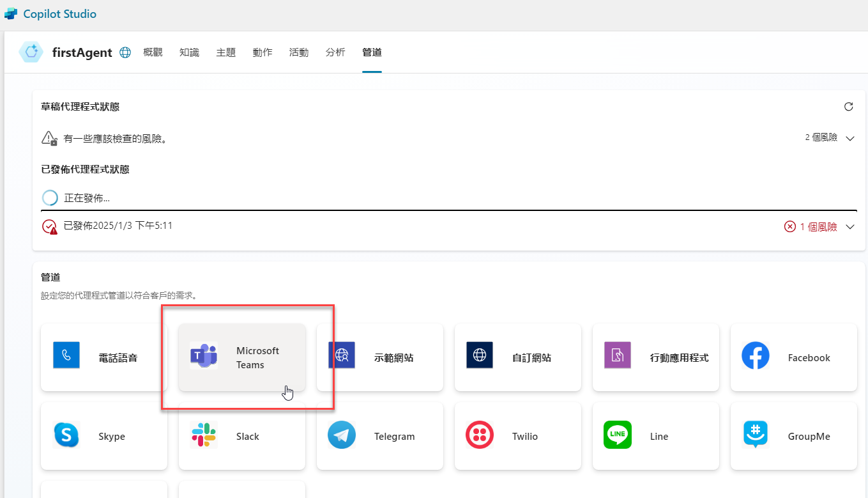Image resolution: width=868 pixels, height=498 pixels.
Task: Open the 主題 tab
Action: (x=226, y=52)
